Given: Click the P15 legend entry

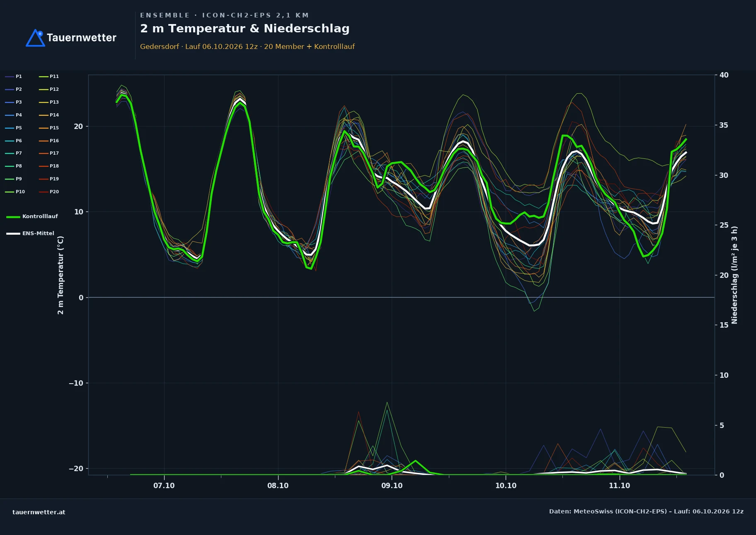Looking at the screenshot, I should [49, 128].
